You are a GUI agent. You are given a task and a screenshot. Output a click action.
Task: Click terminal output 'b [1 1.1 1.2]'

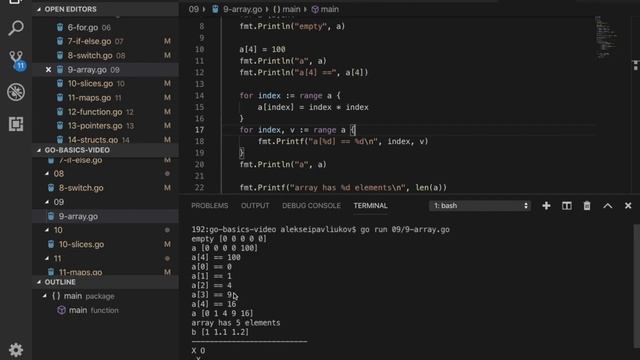pyautogui.click(x=220, y=332)
